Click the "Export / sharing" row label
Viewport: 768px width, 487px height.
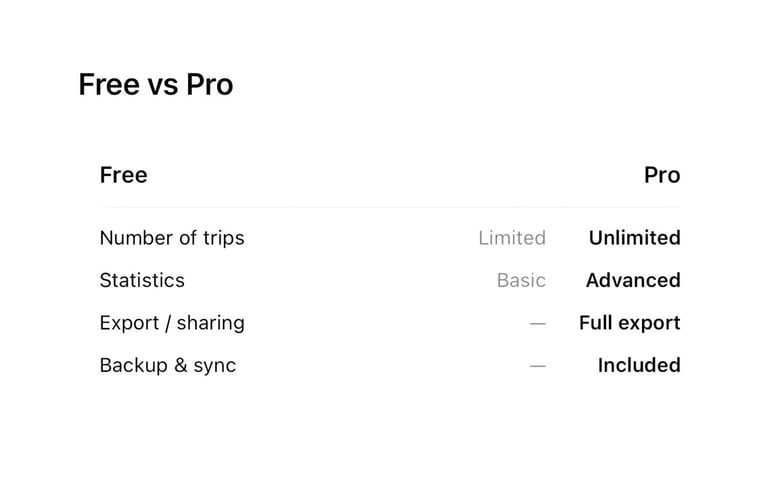click(172, 323)
